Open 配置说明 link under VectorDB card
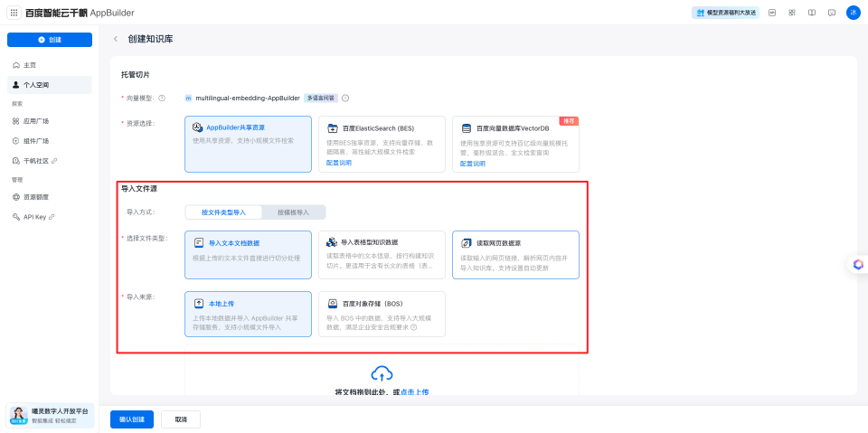 tap(473, 164)
